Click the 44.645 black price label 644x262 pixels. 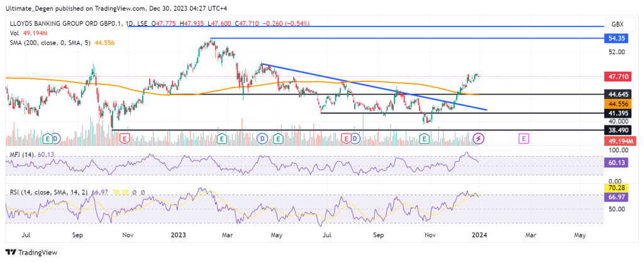coord(618,94)
